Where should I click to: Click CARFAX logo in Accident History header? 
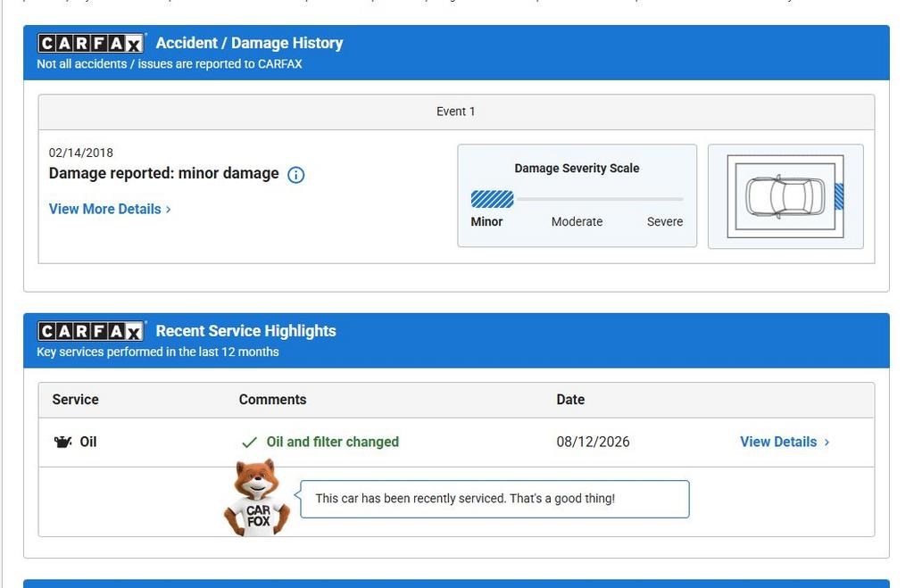pos(91,43)
